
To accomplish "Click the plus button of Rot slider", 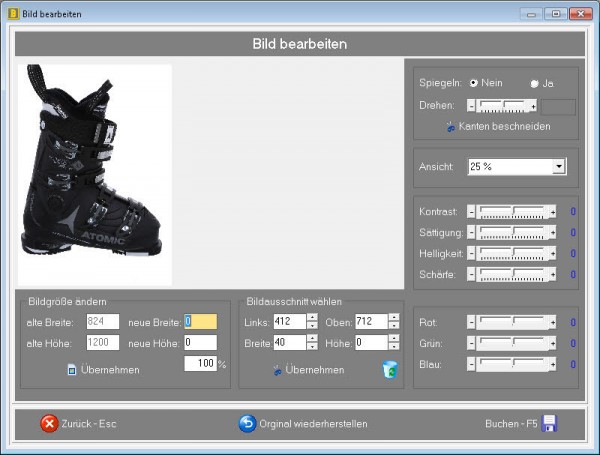I will tap(553, 322).
